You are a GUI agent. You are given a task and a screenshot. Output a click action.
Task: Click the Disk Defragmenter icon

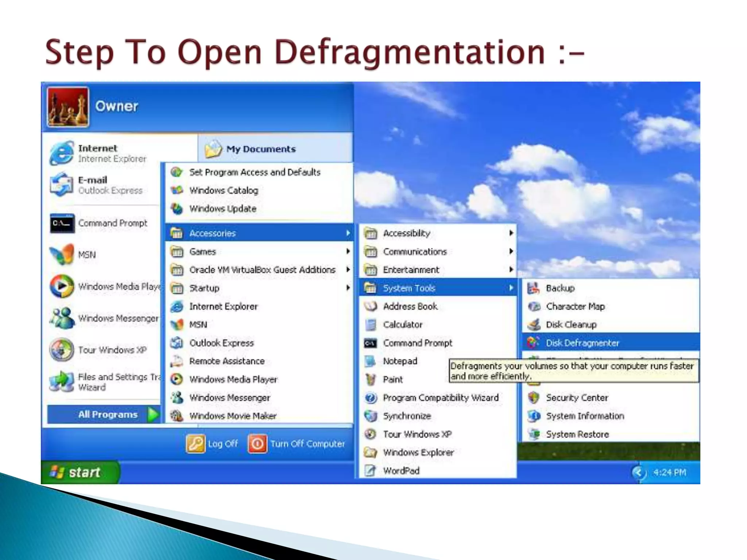[x=533, y=342]
